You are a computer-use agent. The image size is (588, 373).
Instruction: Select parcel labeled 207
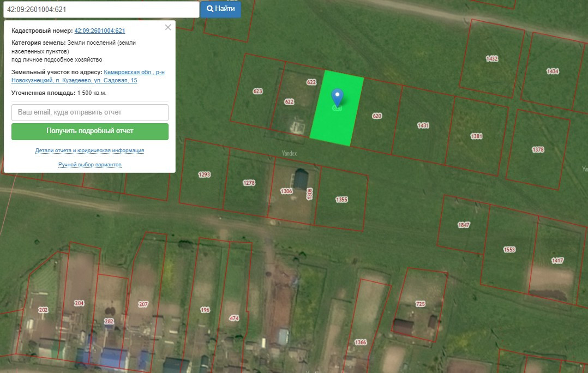[143, 304]
